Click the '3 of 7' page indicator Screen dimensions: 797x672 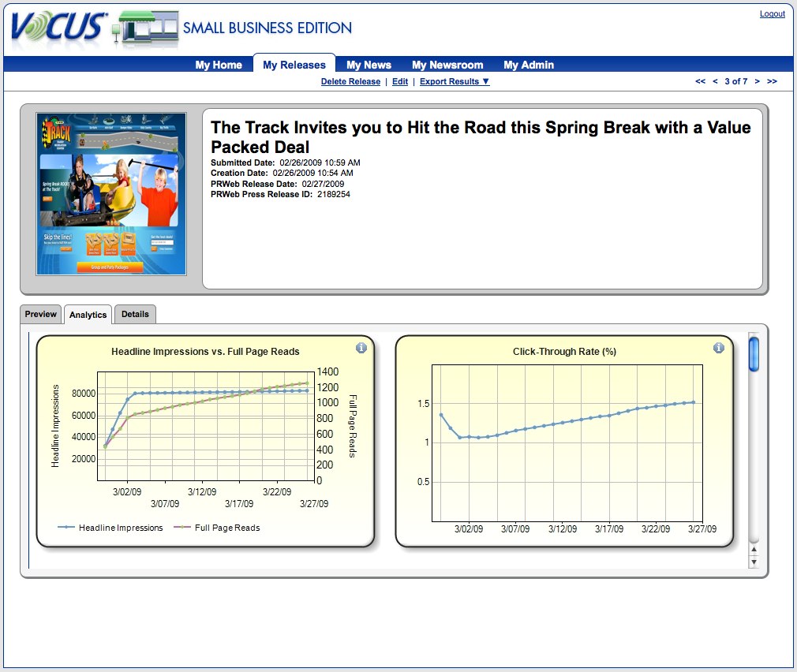pyautogui.click(x=736, y=81)
